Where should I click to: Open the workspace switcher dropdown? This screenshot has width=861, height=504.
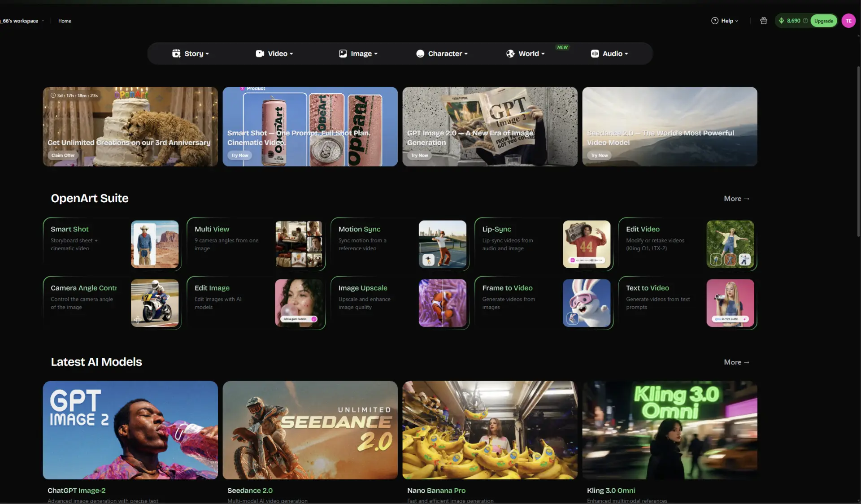pyautogui.click(x=22, y=21)
